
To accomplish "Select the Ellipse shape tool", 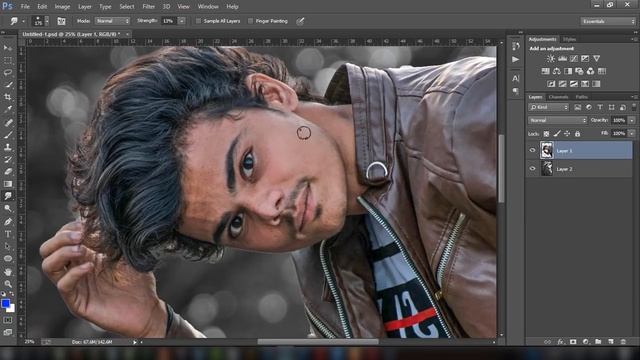I will [8, 258].
